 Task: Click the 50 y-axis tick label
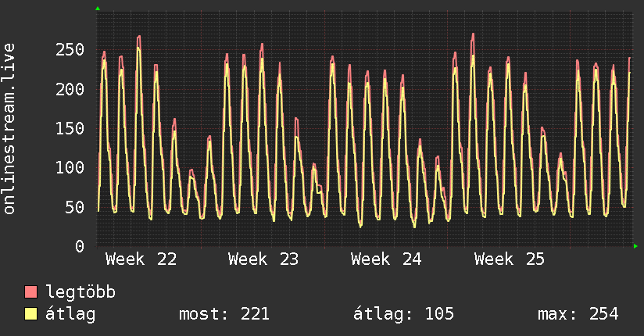[75, 207]
